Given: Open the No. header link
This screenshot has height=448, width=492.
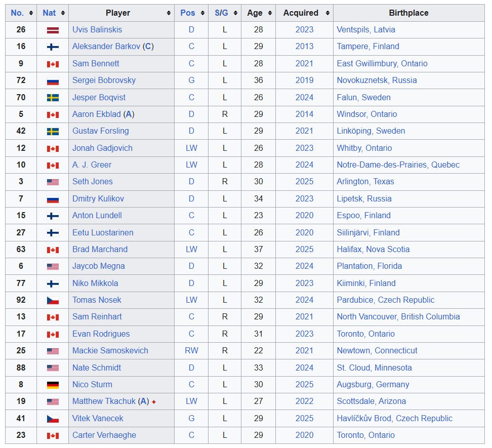Looking at the screenshot, I should pyautogui.click(x=17, y=13).
